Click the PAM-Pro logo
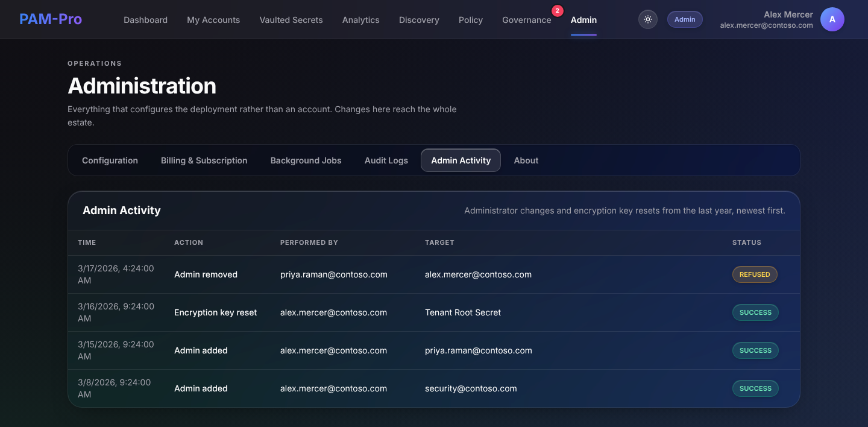The height and width of the screenshot is (427, 868). pos(51,19)
